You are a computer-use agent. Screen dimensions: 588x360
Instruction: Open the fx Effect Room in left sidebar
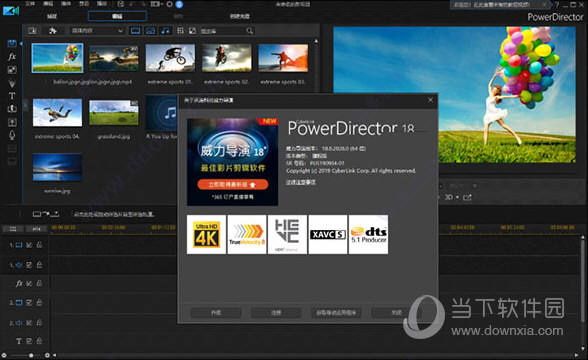tap(12, 57)
